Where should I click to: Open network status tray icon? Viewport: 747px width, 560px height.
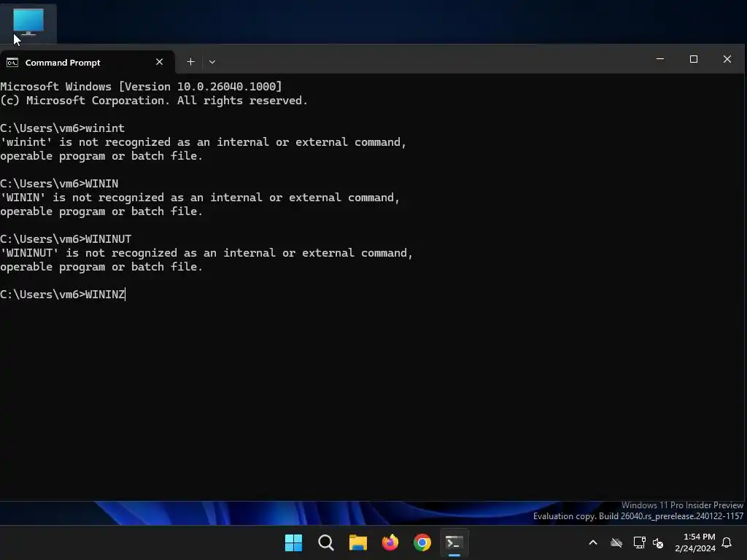639,542
